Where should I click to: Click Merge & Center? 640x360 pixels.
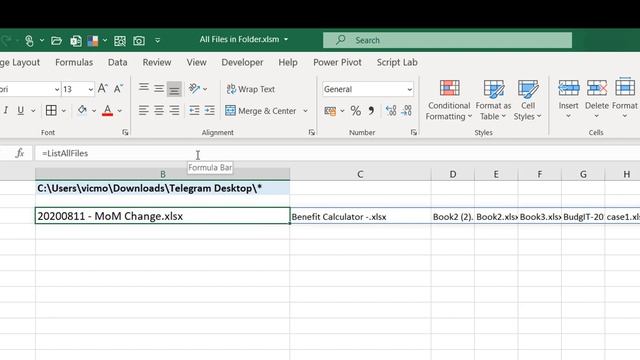[261, 111]
